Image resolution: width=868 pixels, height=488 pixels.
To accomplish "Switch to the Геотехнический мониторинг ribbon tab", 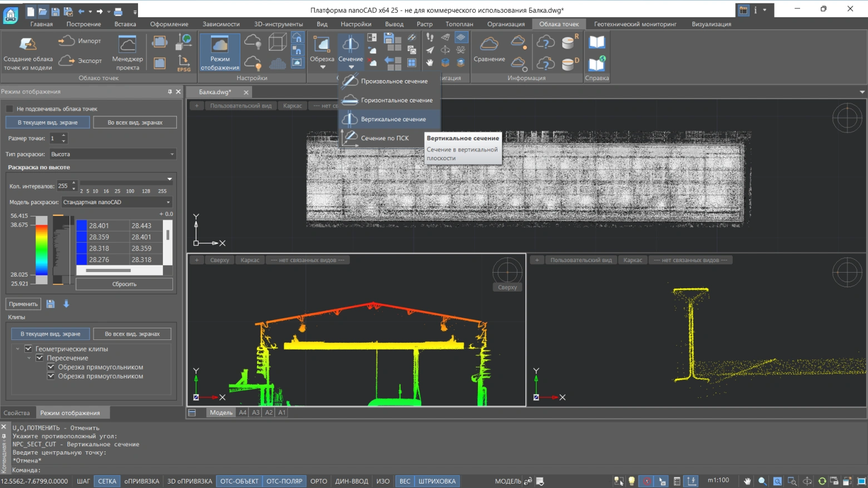I will click(x=635, y=24).
